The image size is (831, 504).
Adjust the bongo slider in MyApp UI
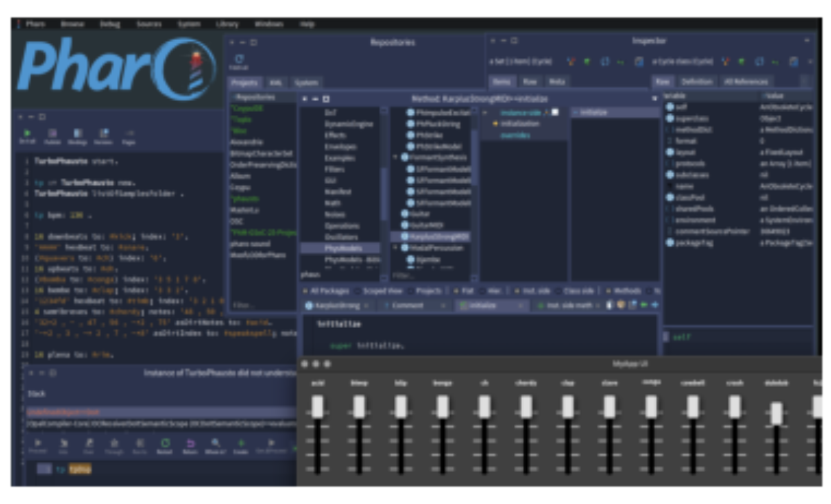(443, 406)
